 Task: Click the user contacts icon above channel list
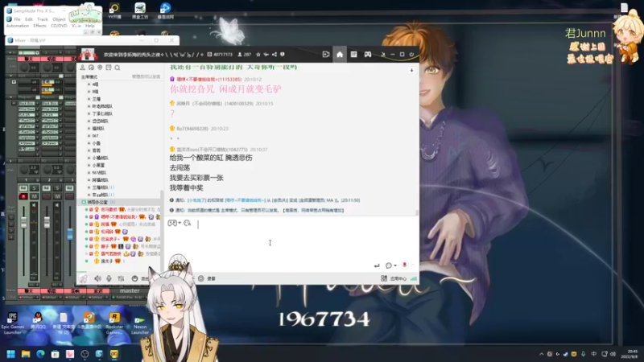[83, 68]
